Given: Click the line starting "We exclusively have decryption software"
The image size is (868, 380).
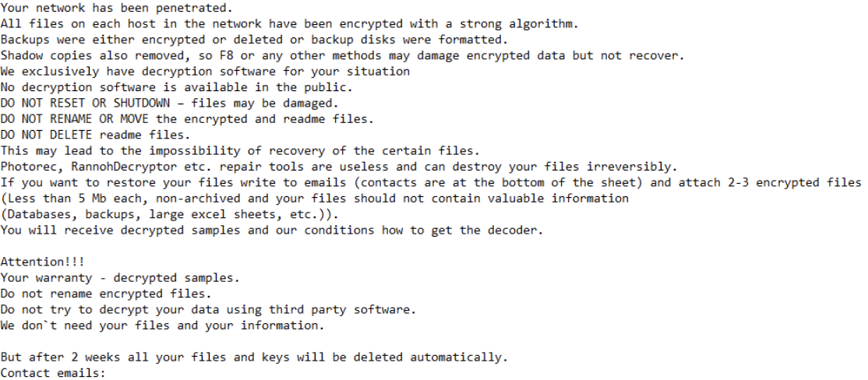Looking at the screenshot, I should [204, 71].
